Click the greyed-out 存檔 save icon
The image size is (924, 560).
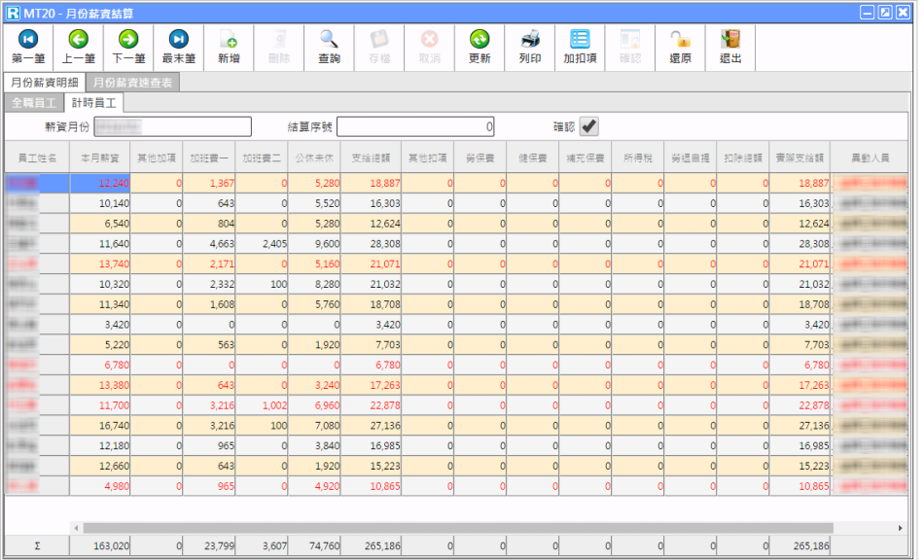click(x=379, y=47)
